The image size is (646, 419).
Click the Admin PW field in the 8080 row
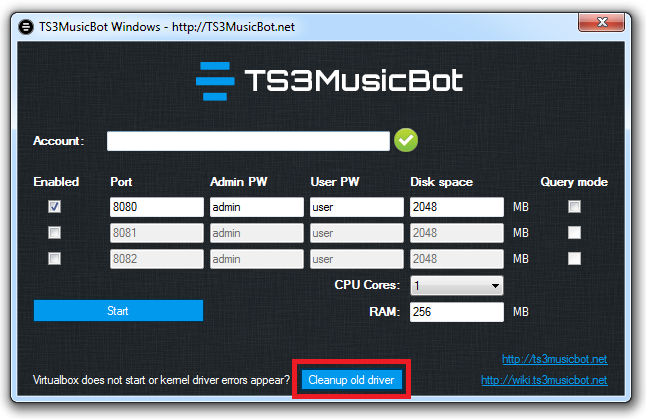[x=257, y=207]
